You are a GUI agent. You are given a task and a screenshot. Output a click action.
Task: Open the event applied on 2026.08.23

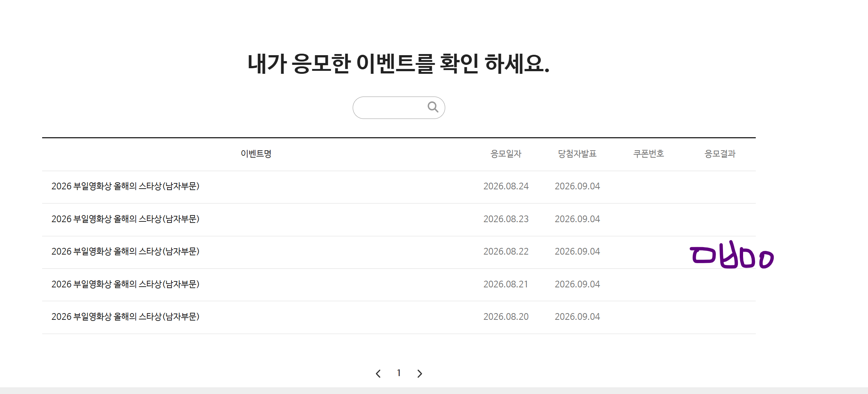click(125, 219)
